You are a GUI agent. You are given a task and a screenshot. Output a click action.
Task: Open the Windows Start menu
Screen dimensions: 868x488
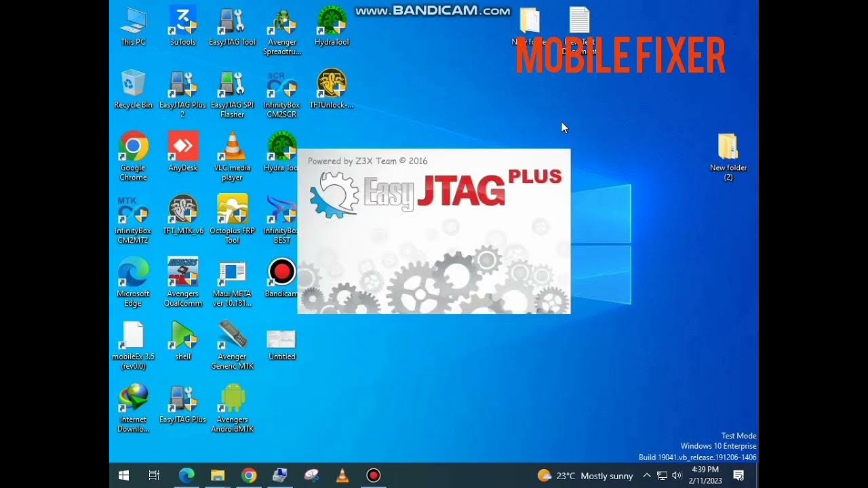click(124, 476)
